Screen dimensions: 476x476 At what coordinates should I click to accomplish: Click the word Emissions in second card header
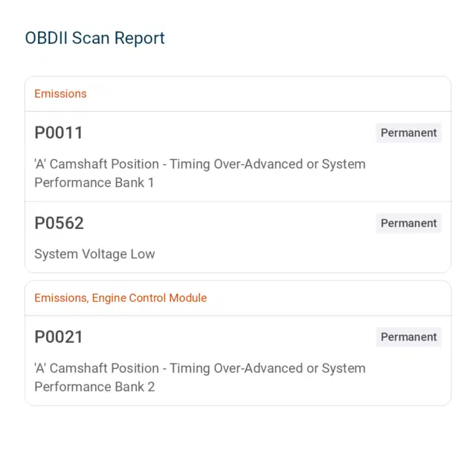(62, 298)
